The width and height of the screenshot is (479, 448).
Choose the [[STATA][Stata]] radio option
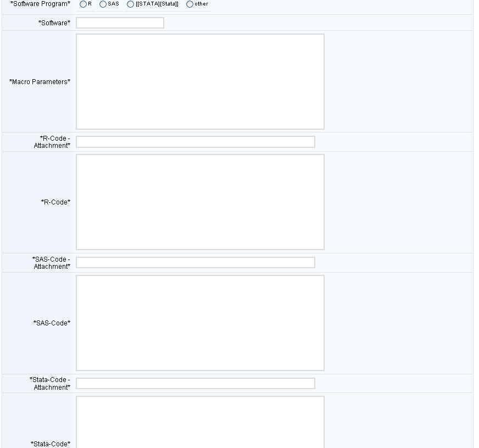130,4
